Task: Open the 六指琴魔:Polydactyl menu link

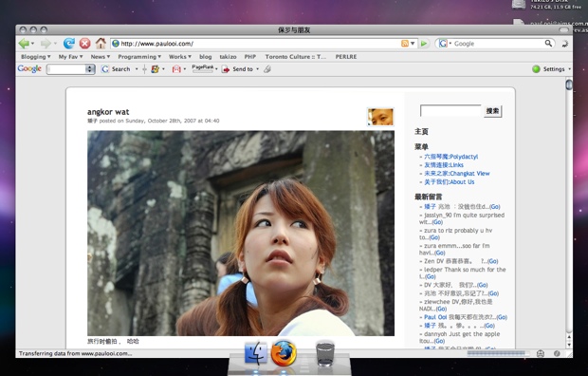Action: point(451,157)
